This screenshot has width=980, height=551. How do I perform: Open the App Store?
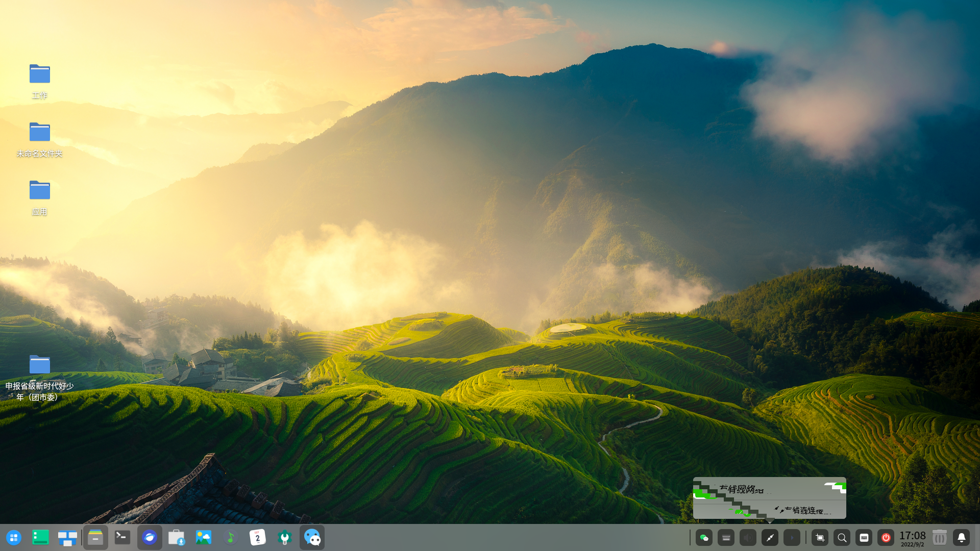tap(177, 538)
